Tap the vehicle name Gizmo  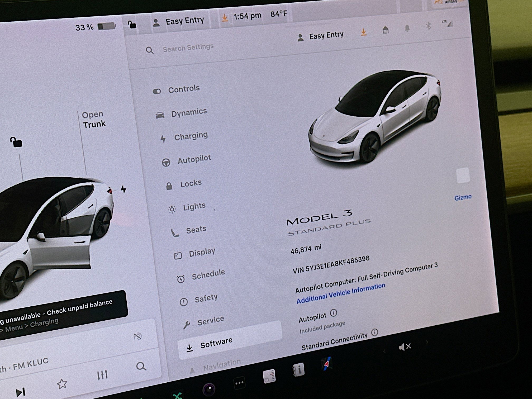click(x=463, y=197)
